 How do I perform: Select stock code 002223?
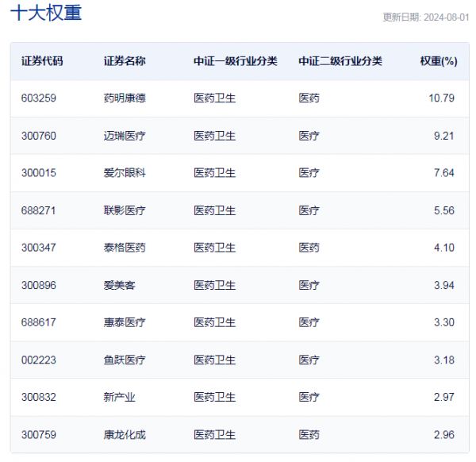pyautogui.click(x=39, y=360)
